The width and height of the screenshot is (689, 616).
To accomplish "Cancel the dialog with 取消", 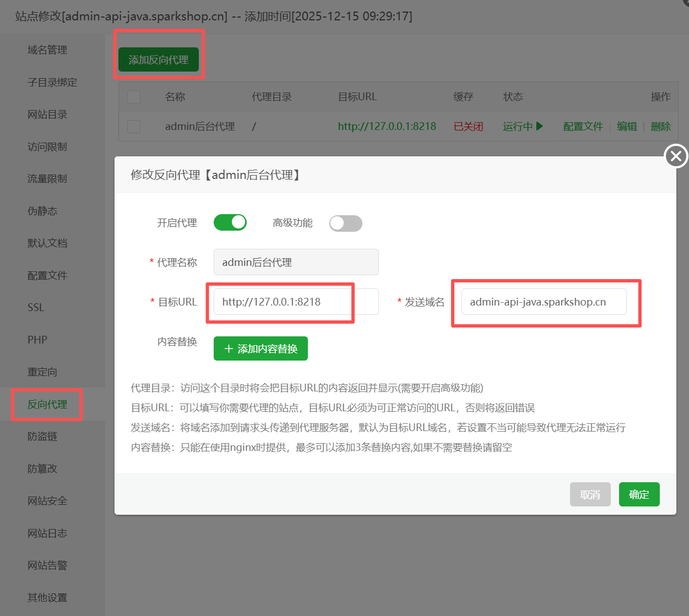I will [590, 494].
